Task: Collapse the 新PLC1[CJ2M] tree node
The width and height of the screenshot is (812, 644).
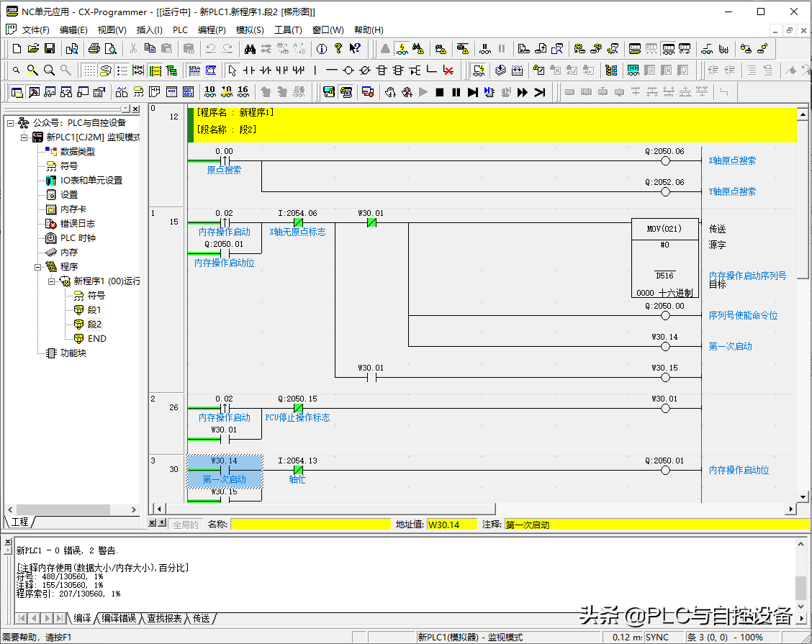Action: pos(24,137)
